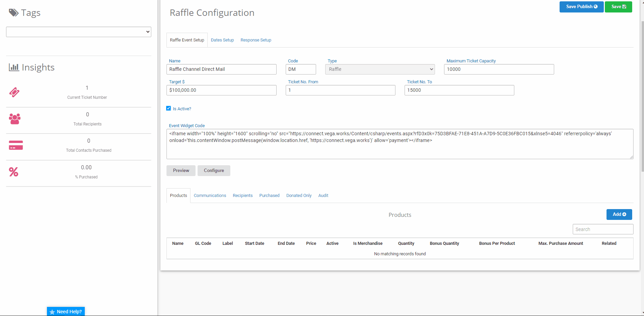Open the Recipients tab

click(x=242, y=196)
